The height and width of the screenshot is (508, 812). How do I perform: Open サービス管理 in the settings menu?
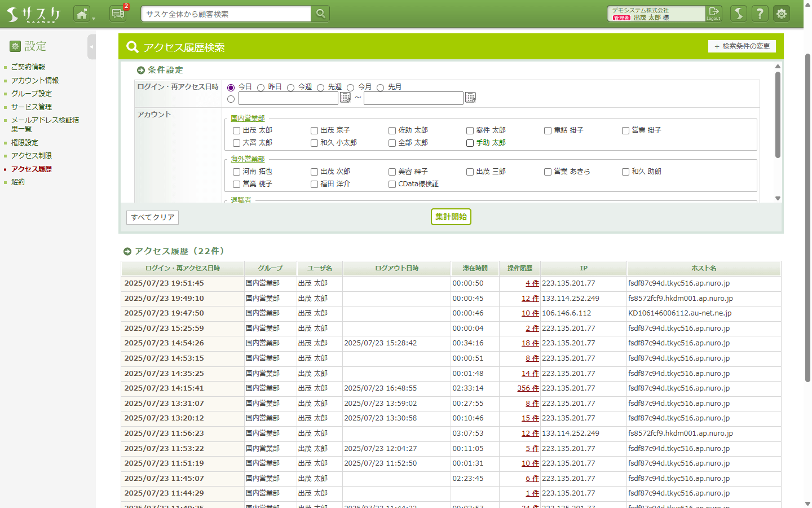click(x=32, y=107)
